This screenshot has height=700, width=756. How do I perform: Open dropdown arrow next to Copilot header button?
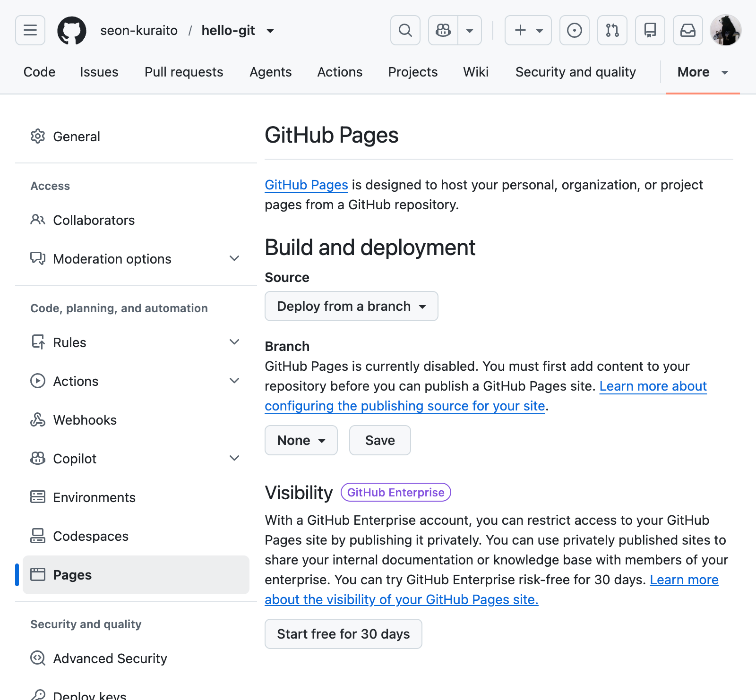tap(470, 30)
